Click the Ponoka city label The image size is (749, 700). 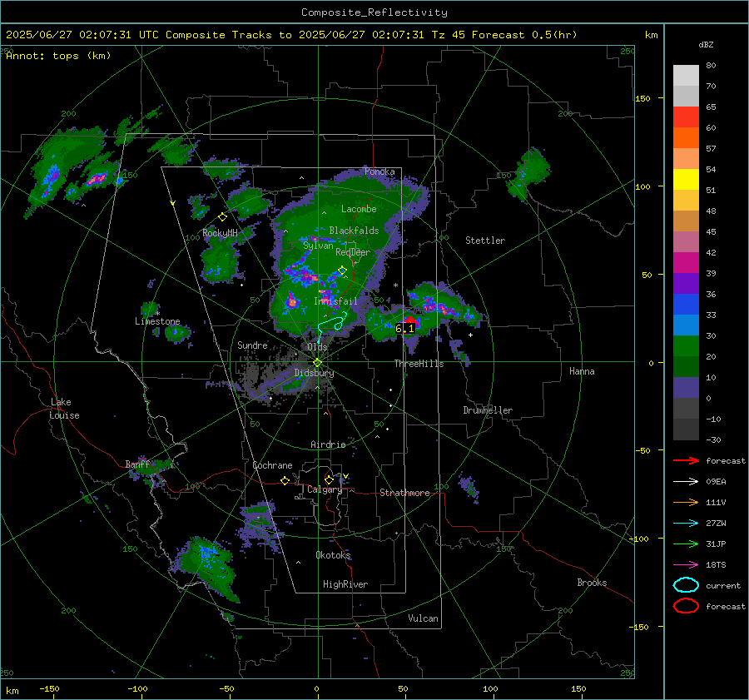(379, 171)
